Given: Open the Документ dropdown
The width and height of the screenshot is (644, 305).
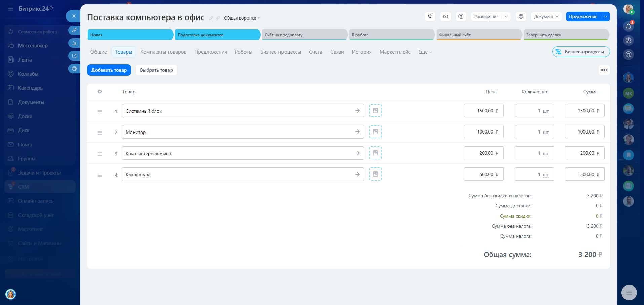Looking at the screenshot, I should pos(546,16).
